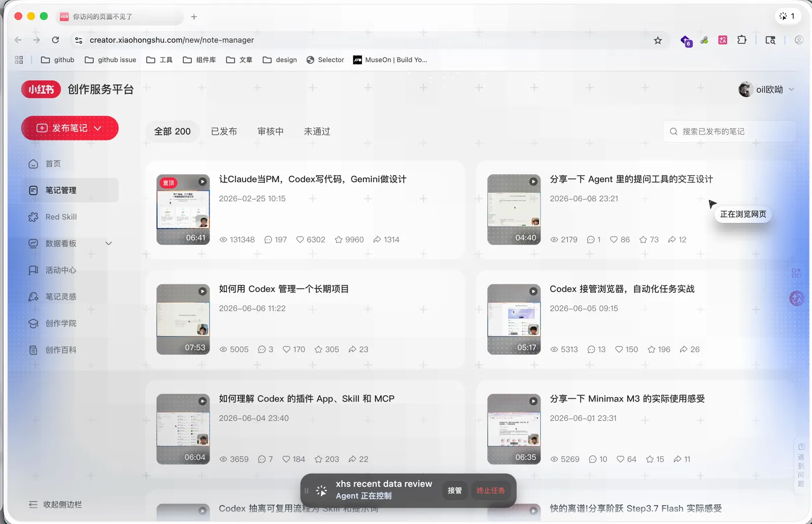This screenshot has width=812, height=524.
Task: Open note 分享一下 Minimax M3 的实际使用感受
Action: point(627,399)
